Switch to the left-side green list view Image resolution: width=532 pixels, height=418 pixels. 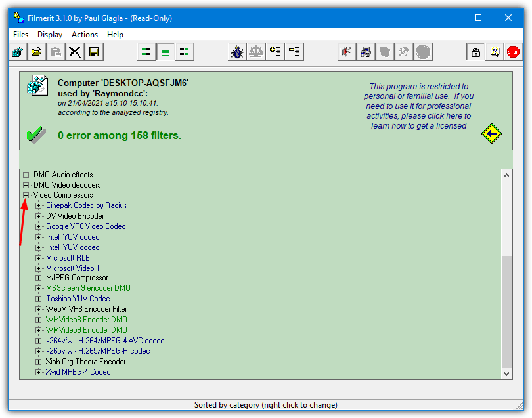coord(146,52)
